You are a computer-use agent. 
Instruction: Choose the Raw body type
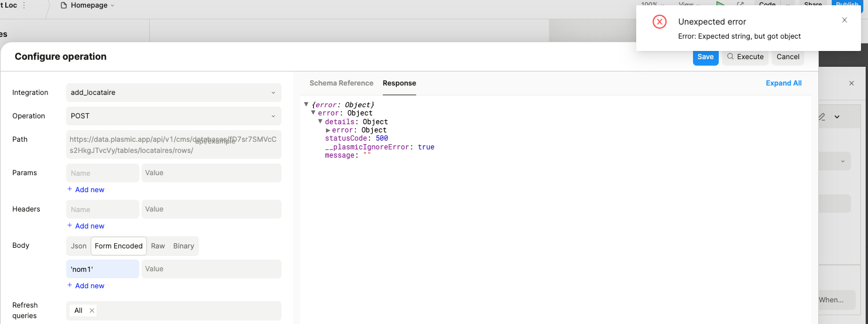point(158,246)
